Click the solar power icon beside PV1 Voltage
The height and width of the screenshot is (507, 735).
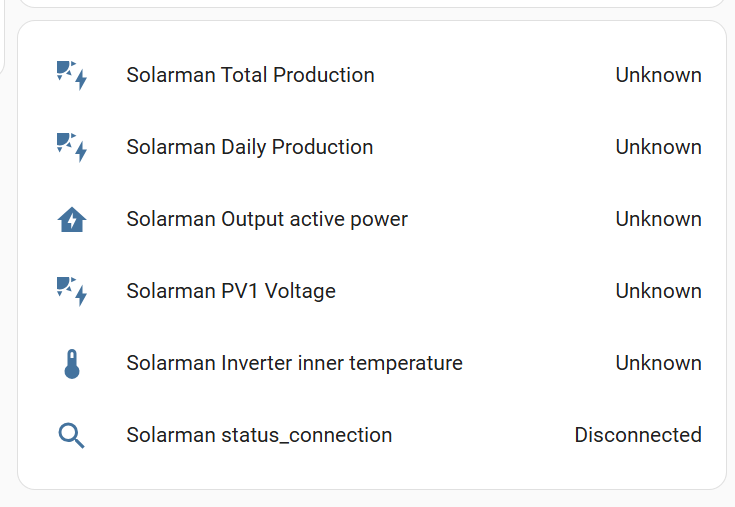(72, 291)
